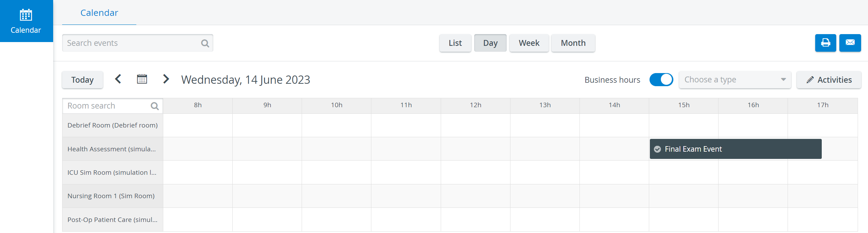Toggle the Business hours switch

661,80
